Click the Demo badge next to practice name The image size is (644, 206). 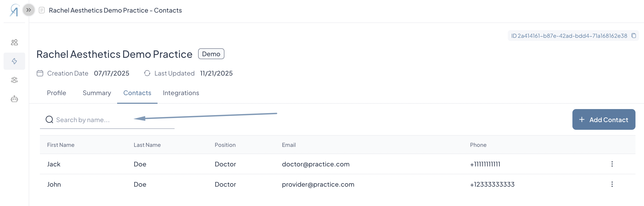click(211, 54)
